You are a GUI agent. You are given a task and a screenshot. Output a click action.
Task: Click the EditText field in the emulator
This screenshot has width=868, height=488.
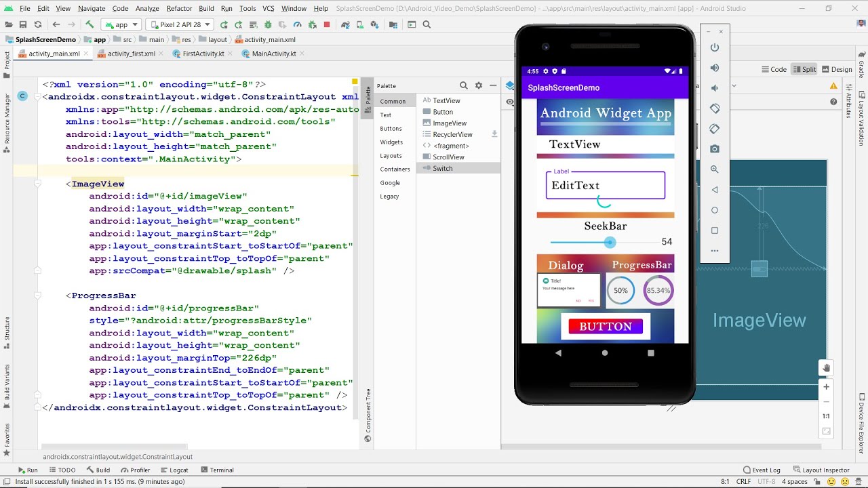[606, 185]
